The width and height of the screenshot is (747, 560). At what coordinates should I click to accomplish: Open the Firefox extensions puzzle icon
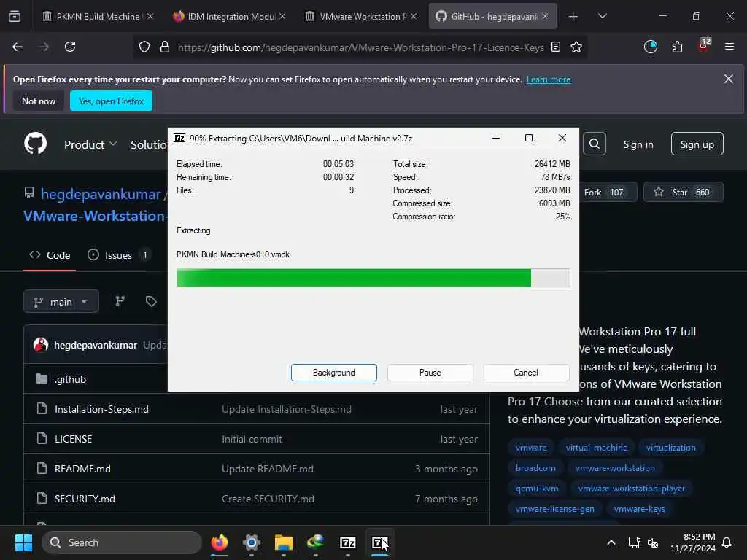click(x=677, y=47)
